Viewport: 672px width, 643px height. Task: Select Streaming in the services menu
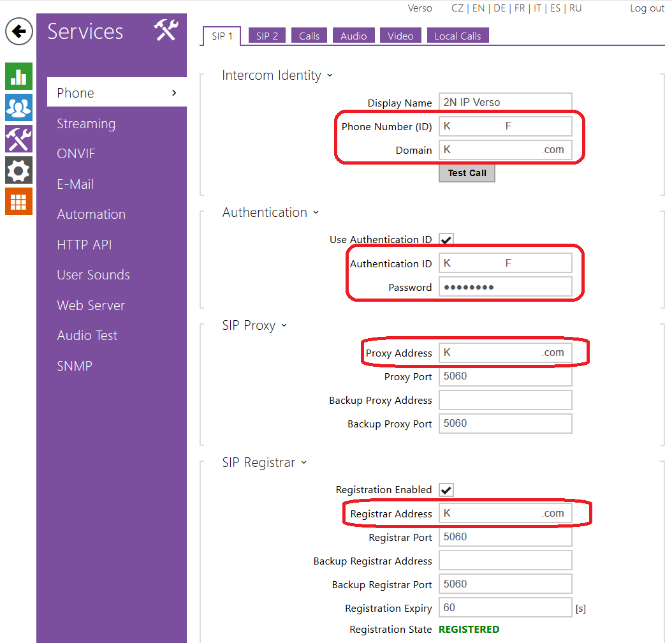point(86,124)
